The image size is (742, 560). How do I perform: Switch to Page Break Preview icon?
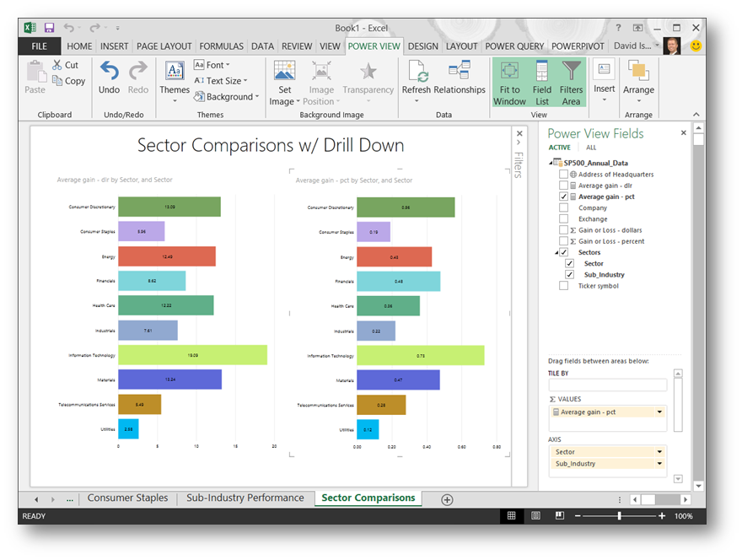pyautogui.click(x=560, y=515)
